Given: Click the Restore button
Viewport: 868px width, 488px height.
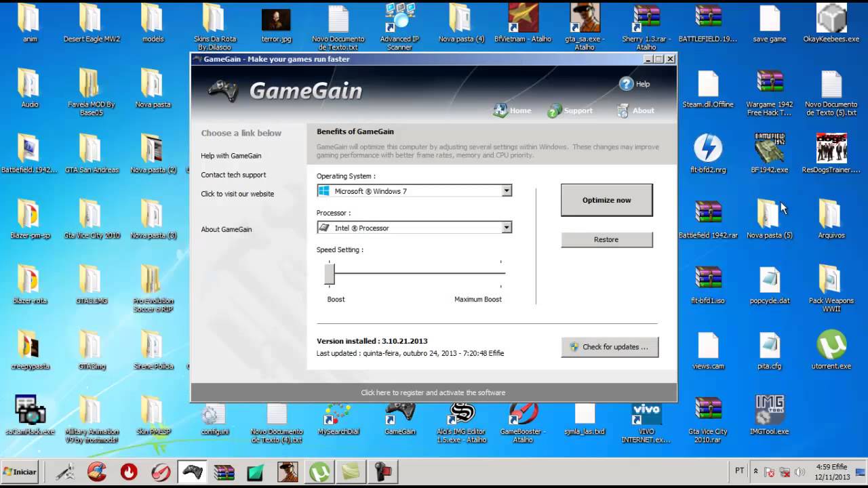Looking at the screenshot, I should click(607, 239).
